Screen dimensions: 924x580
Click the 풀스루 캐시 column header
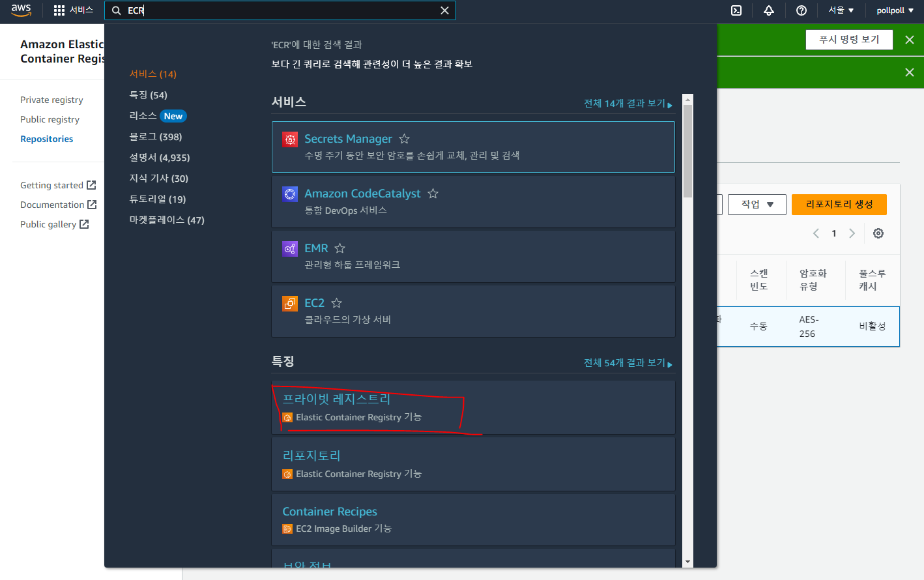pos(872,280)
